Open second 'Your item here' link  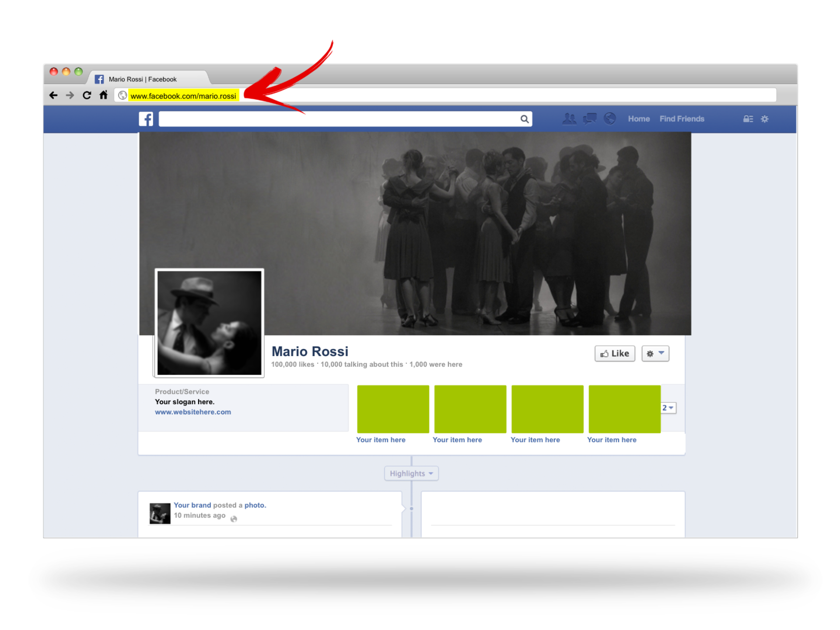[x=457, y=440]
